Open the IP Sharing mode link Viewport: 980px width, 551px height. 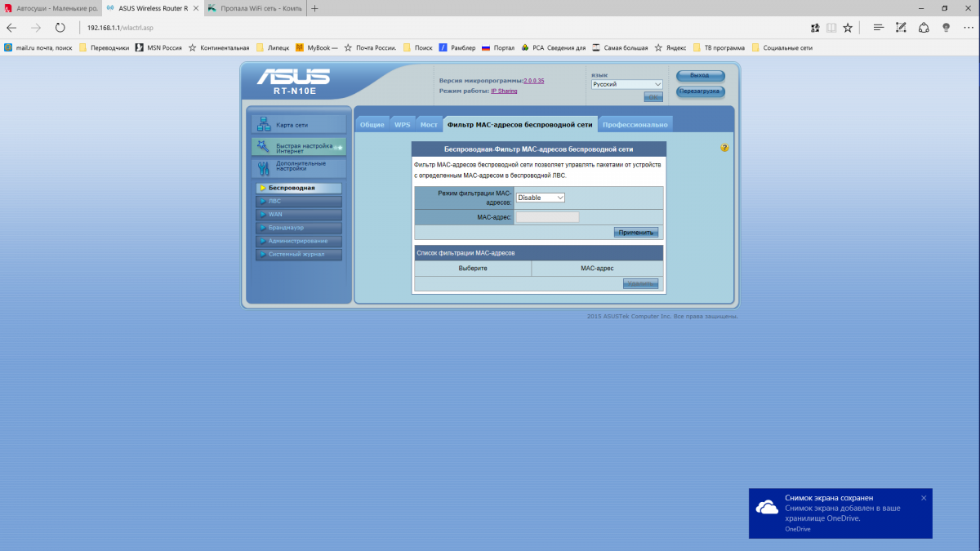pyautogui.click(x=504, y=91)
